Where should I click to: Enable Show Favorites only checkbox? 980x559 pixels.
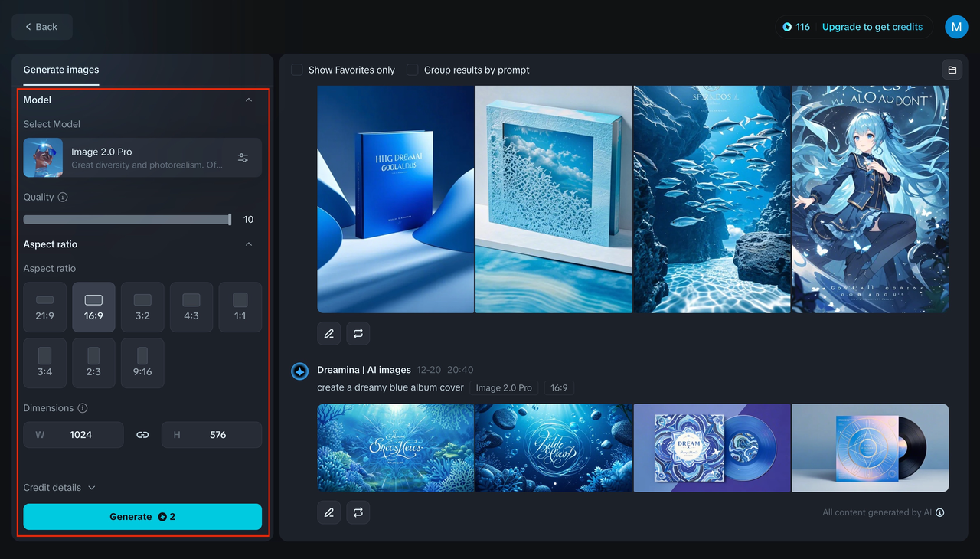(x=297, y=70)
